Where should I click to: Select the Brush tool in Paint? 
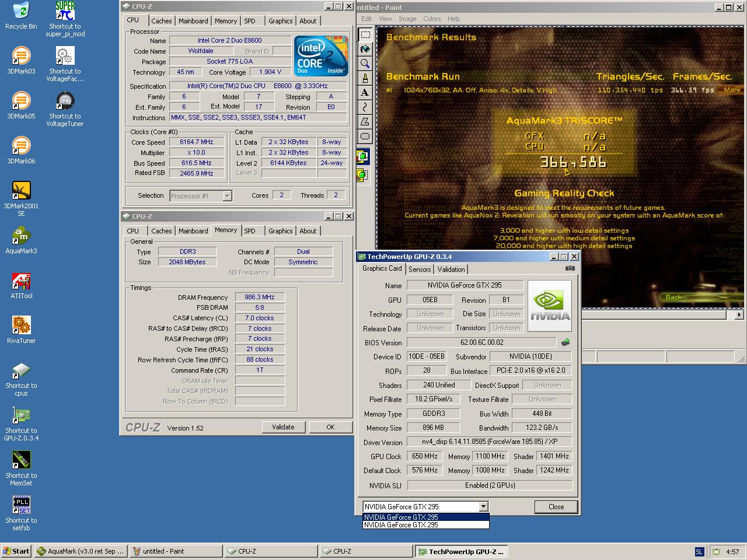tap(365, 78)
